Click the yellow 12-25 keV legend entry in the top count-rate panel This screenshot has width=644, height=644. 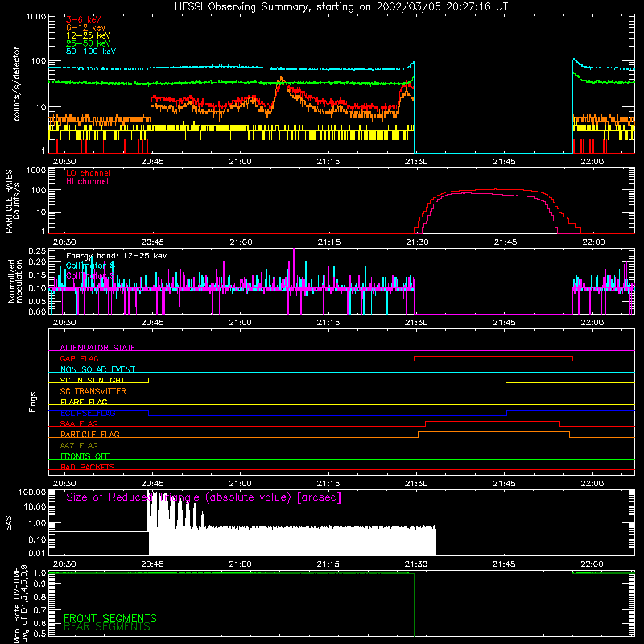[x=88, y=35]
